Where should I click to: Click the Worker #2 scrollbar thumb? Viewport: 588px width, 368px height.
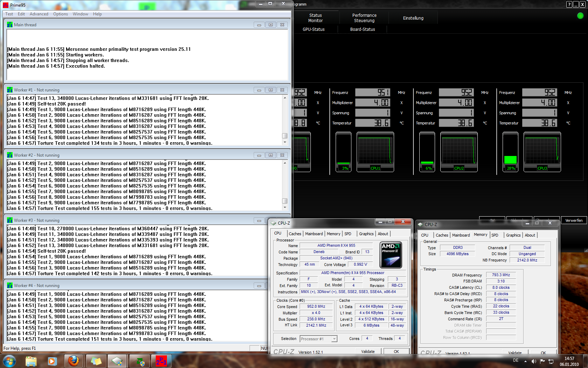[285, 201]
